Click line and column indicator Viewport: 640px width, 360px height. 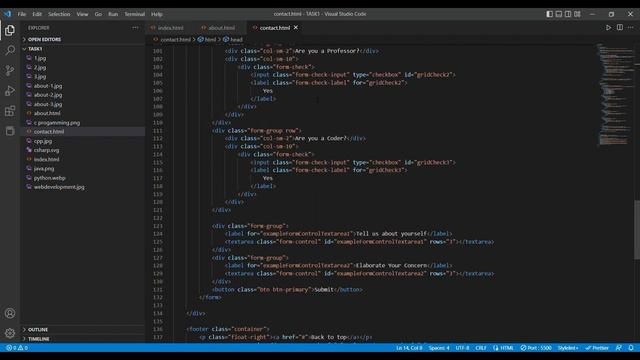tap(409, 348)
